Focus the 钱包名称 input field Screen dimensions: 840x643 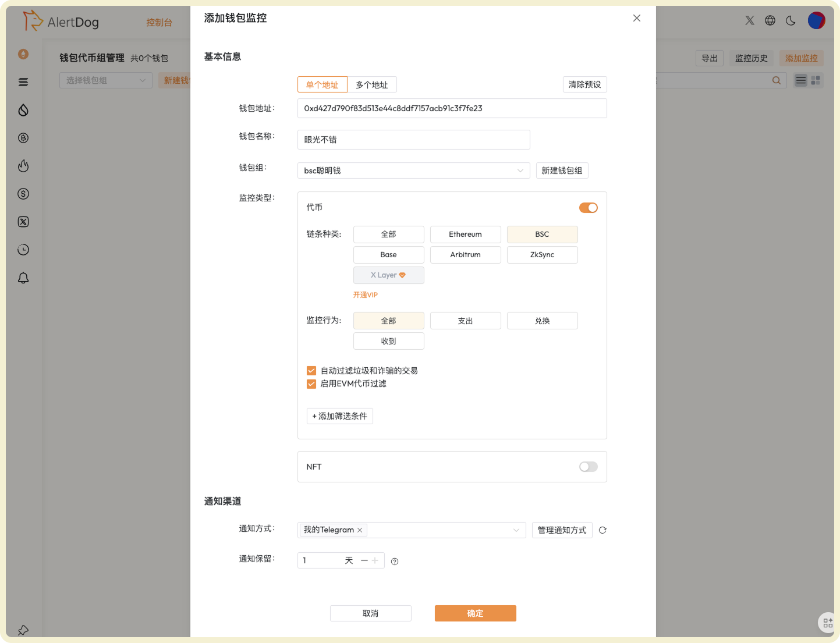pos(414,140)
